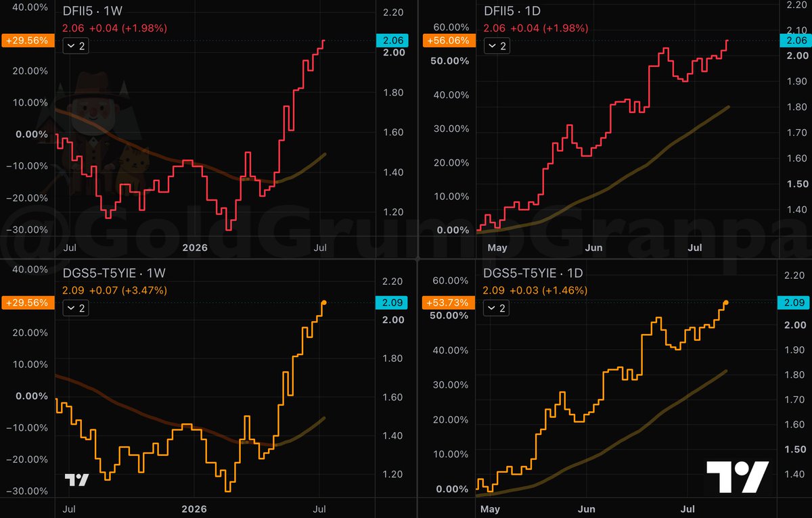Click the Jun label on DGS5-T5YIE 1D time axis
The width and height of the screenshot is (812, 518).
588,508
